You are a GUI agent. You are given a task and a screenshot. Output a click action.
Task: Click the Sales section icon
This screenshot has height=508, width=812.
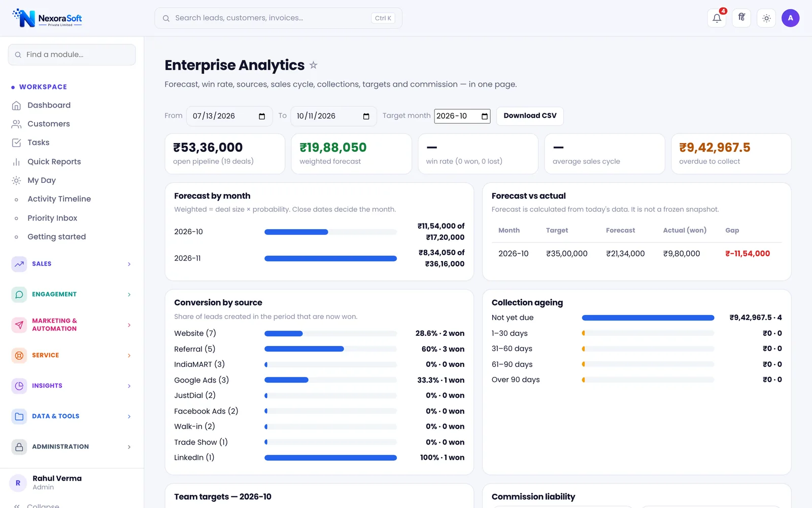point(19,264)
